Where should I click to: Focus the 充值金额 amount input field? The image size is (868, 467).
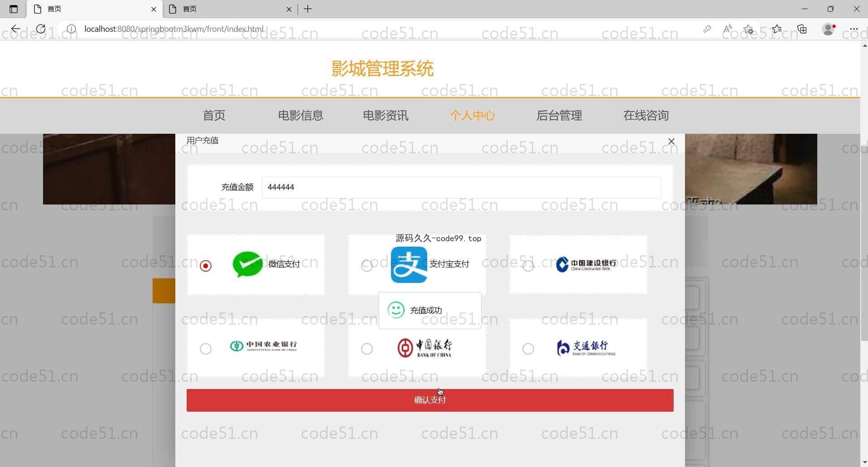(x=461, y=187)
